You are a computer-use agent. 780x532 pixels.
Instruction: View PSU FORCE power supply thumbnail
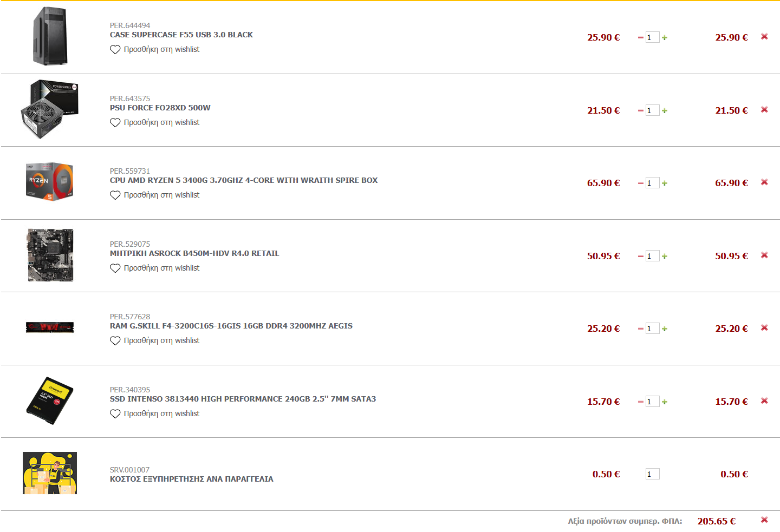[x=50, y=109]
